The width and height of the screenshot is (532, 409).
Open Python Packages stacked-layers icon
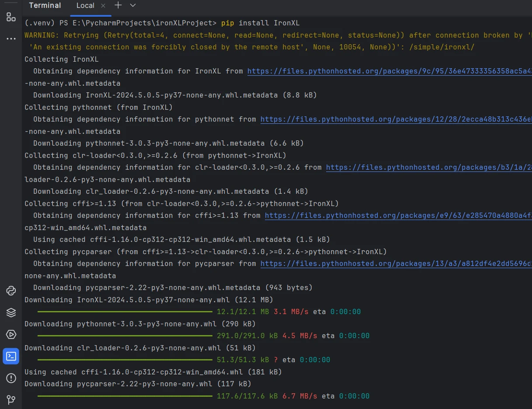pos(11,312)
